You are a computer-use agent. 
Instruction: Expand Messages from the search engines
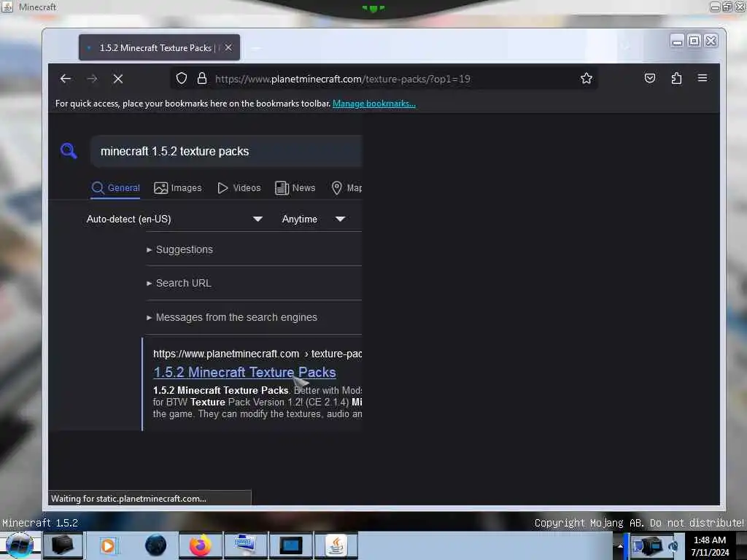click(231, 317)
